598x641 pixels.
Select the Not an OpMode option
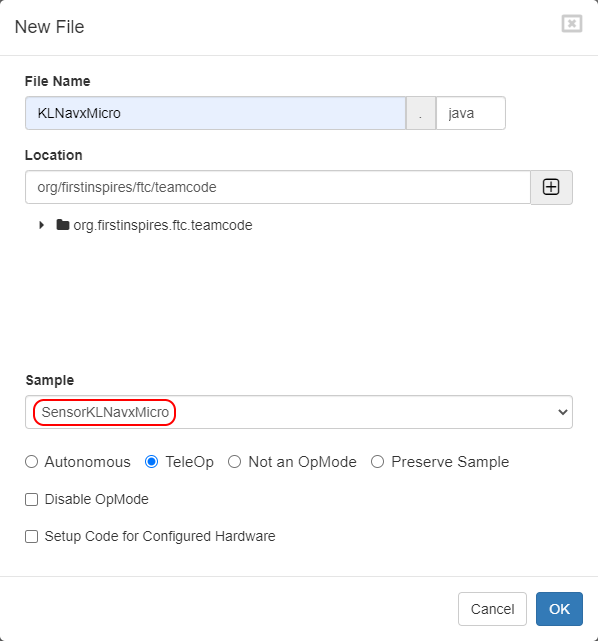click(234, 462)
